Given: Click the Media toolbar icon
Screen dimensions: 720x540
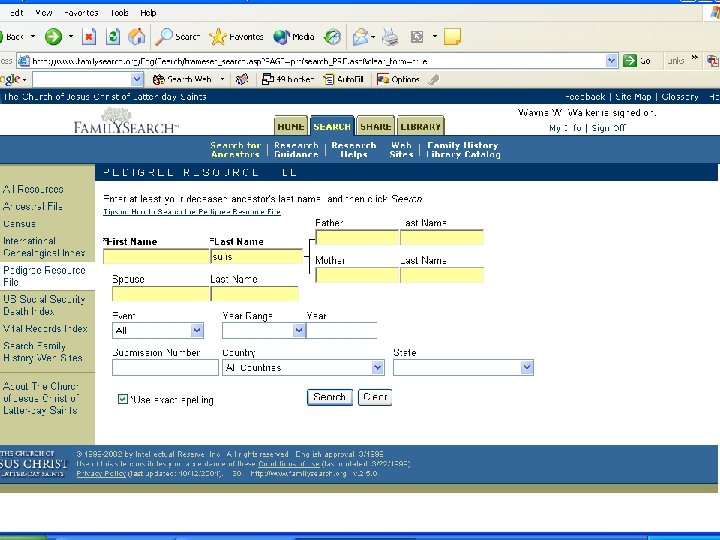Looking at the screenshot, I should 280,37.
